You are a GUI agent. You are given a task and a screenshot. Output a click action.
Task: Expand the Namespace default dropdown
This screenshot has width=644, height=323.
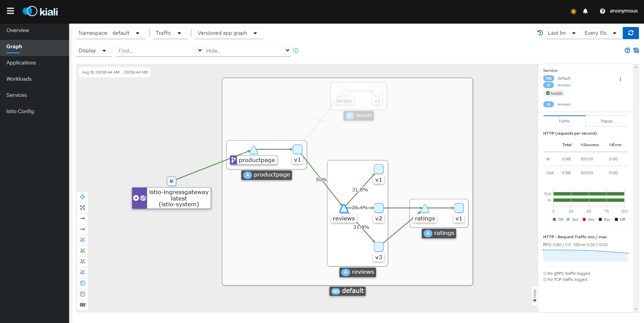[111, 33]
